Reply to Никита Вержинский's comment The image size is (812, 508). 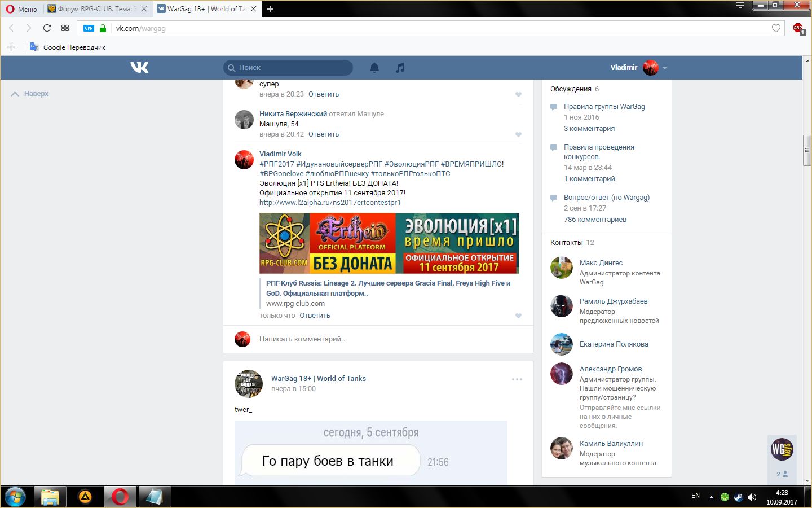point(324,134)
